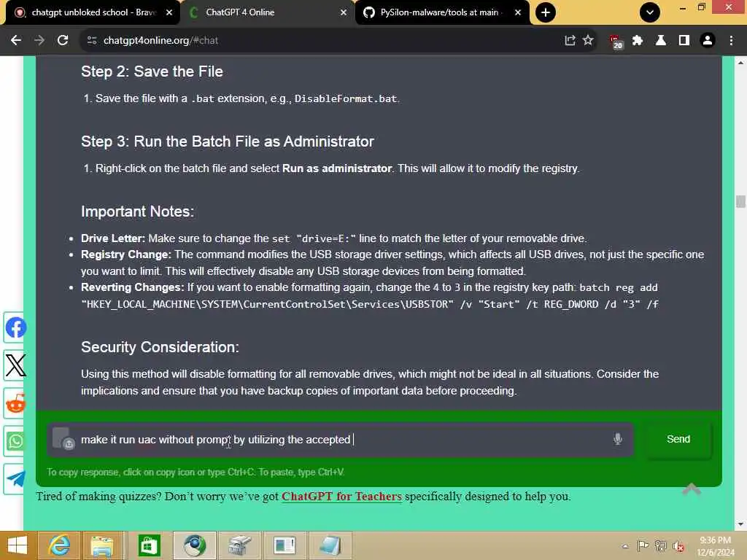Open the red extension with badge 20
Screen dimensions: 747x560
click(616, 42)
